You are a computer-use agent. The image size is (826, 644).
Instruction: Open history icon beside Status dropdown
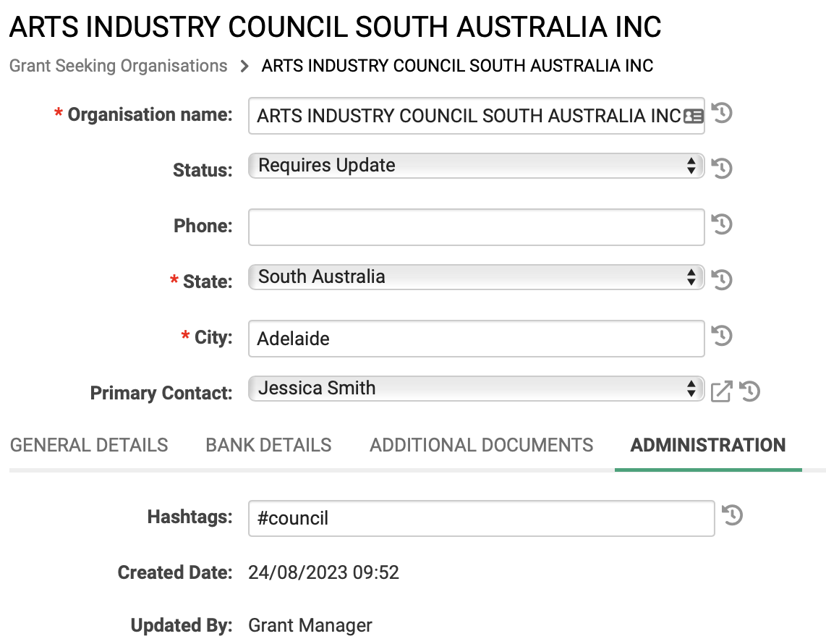coord(722,168)
